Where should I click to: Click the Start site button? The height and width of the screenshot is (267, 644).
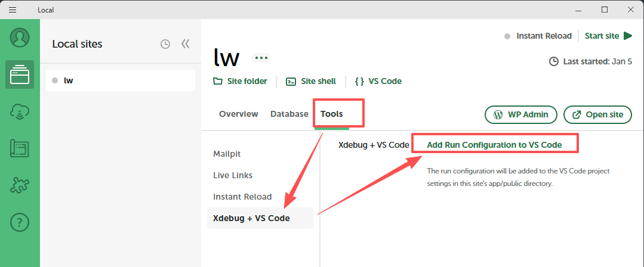coord(608,36)
